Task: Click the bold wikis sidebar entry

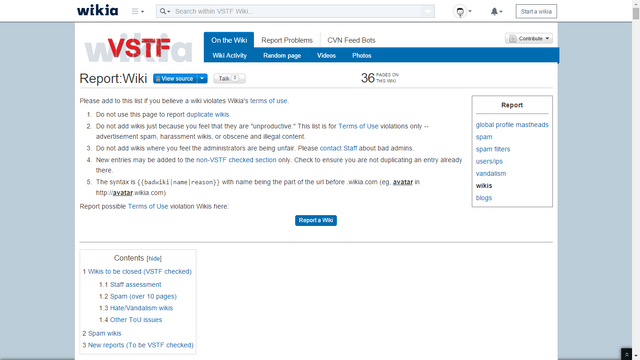Action: [484, 186]
